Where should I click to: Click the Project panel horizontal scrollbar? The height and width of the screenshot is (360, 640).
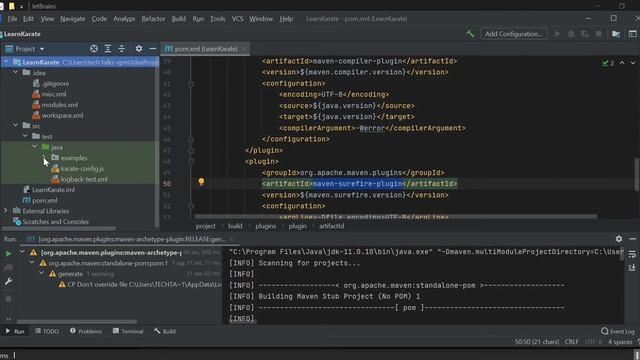click(59, 229)
